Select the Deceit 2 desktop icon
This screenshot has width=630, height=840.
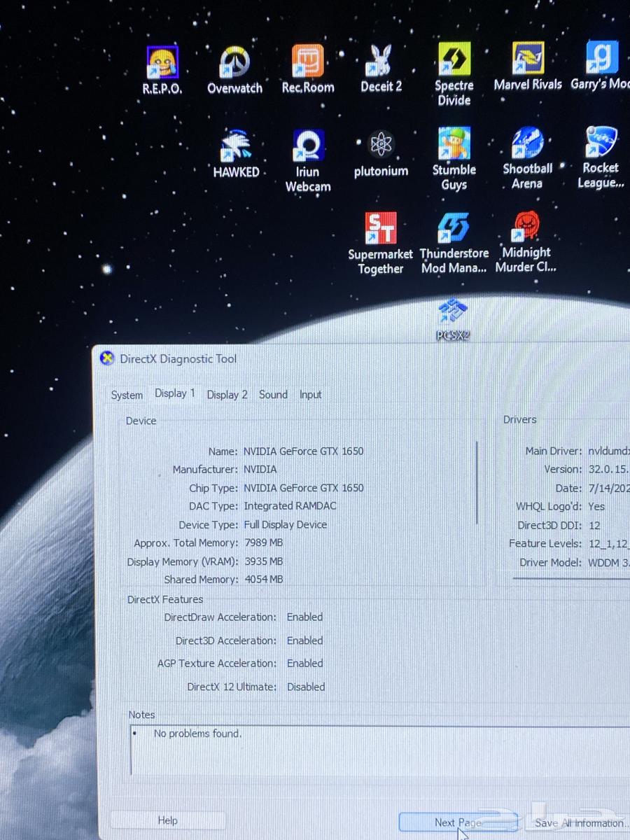(x=381, y=69)
